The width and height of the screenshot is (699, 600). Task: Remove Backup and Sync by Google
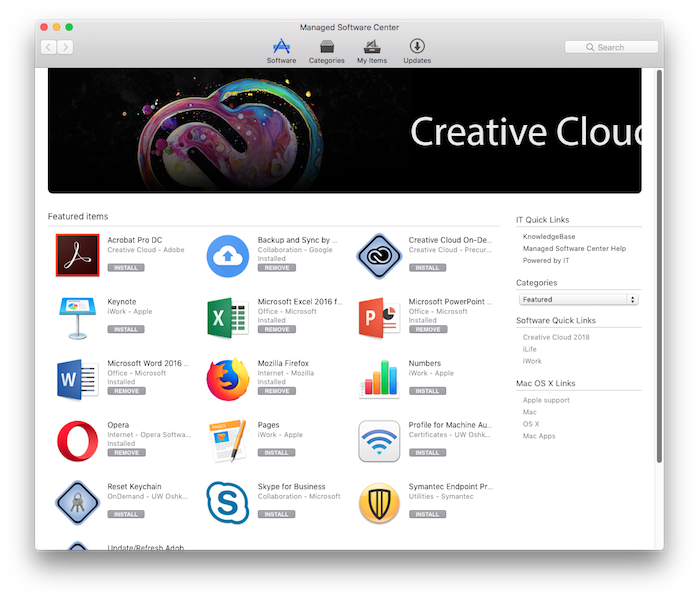pyautogui.click(x=277, y=268)
